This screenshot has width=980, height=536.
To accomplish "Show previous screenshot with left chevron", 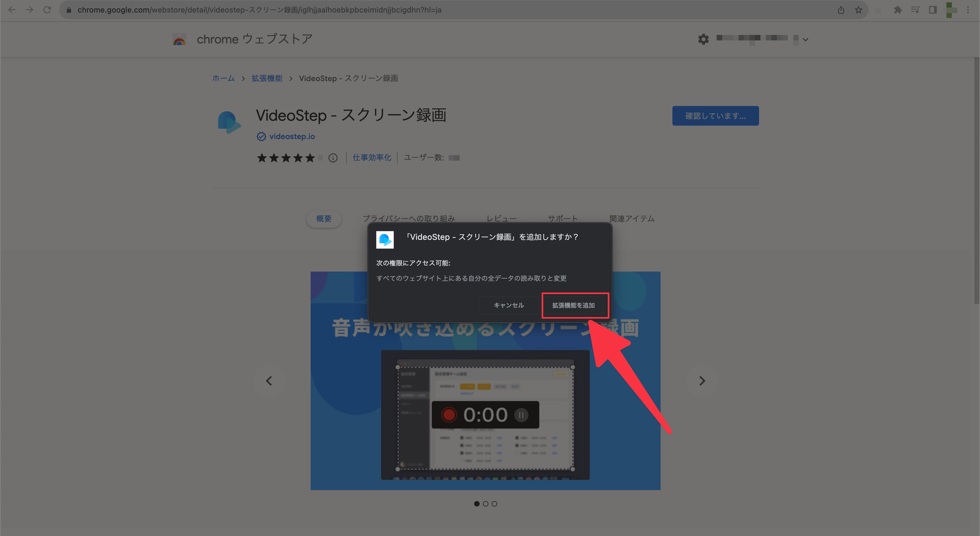I will click(x=269, y=381).
